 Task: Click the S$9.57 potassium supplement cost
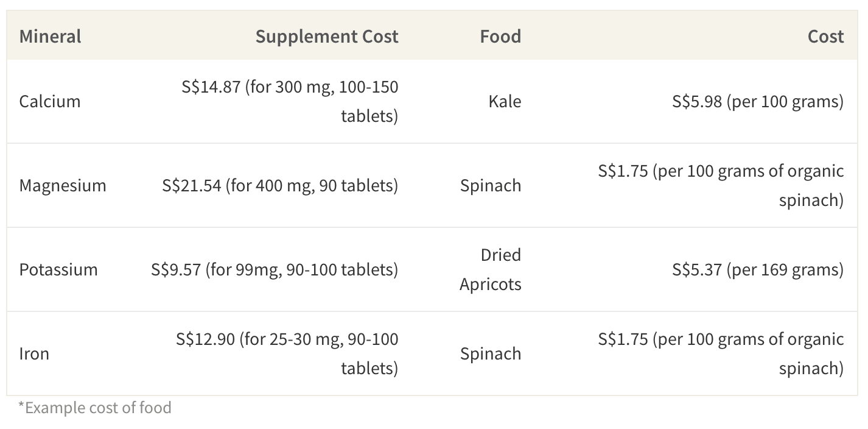[275, 269]
